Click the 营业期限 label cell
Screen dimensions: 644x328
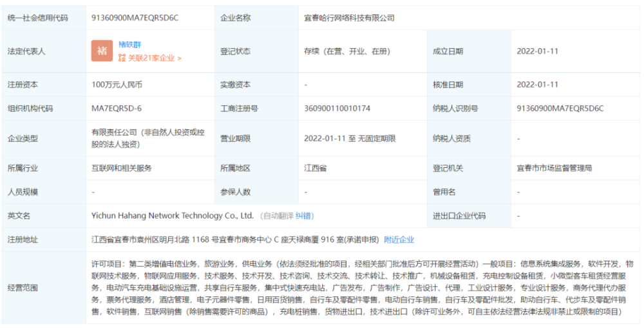tap(256, 138)
